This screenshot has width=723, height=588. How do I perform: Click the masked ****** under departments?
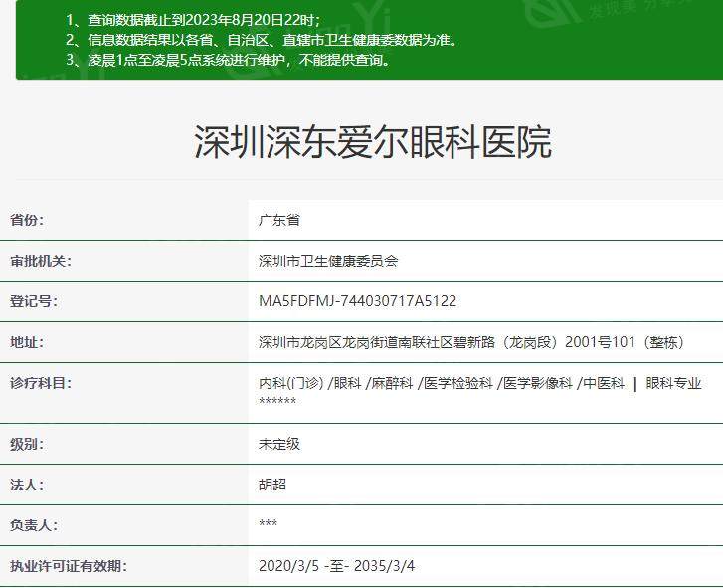pyautogui.click(x=277, y=401)
